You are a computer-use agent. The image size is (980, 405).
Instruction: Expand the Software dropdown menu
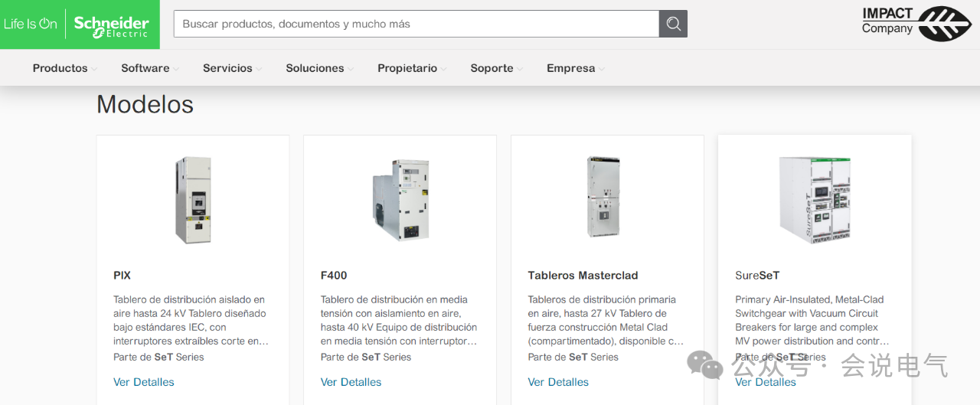coord(149,68)
